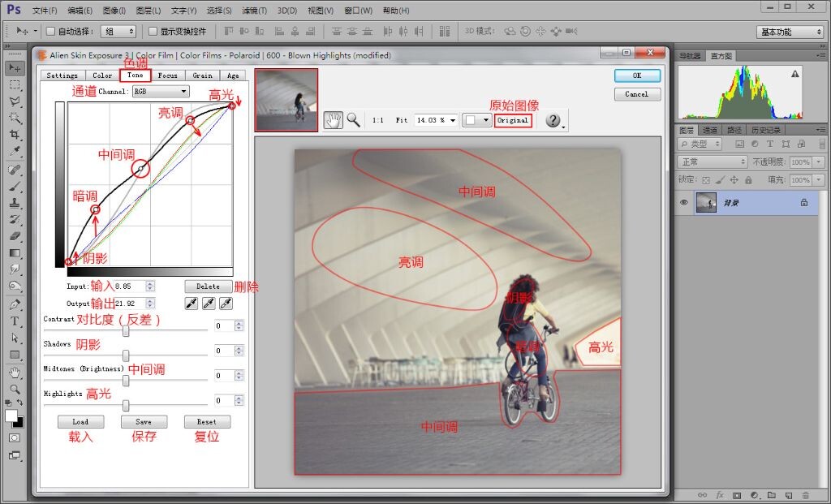Click the lock all icon in Layers panel
831x504 pixels.
(x=748, y=180)
